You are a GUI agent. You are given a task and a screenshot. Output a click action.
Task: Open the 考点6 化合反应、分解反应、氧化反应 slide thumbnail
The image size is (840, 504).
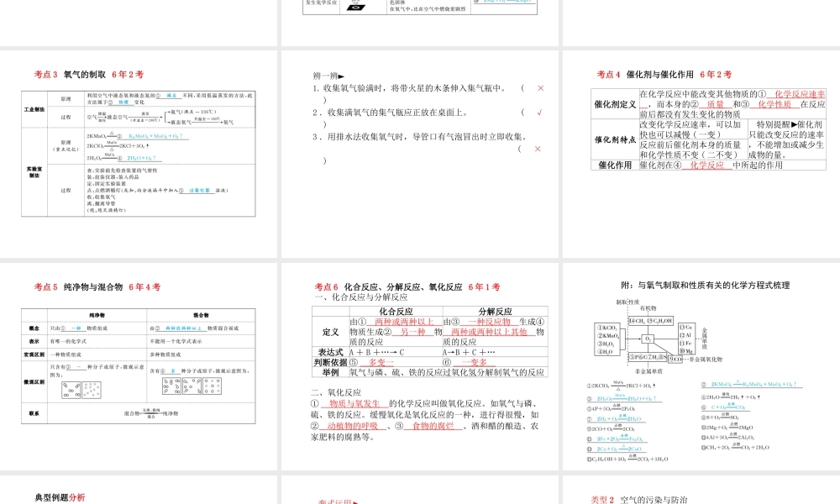tap(419, 366)
